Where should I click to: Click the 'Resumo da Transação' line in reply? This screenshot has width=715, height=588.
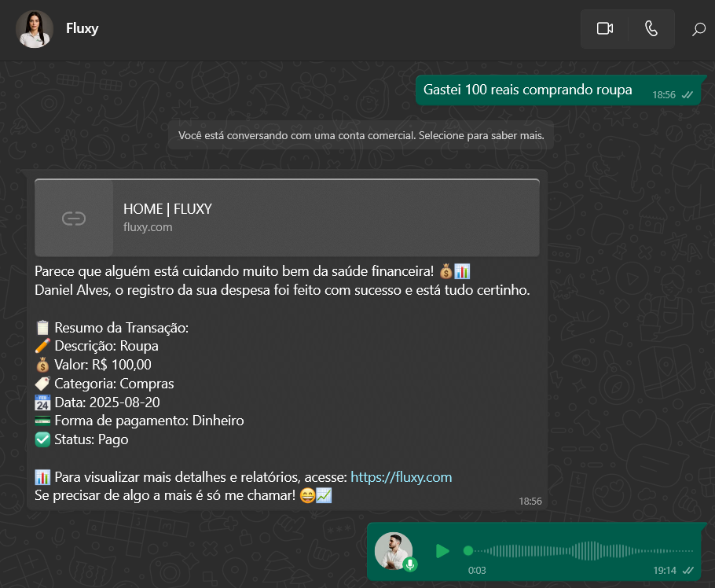[x=121, y=328]
